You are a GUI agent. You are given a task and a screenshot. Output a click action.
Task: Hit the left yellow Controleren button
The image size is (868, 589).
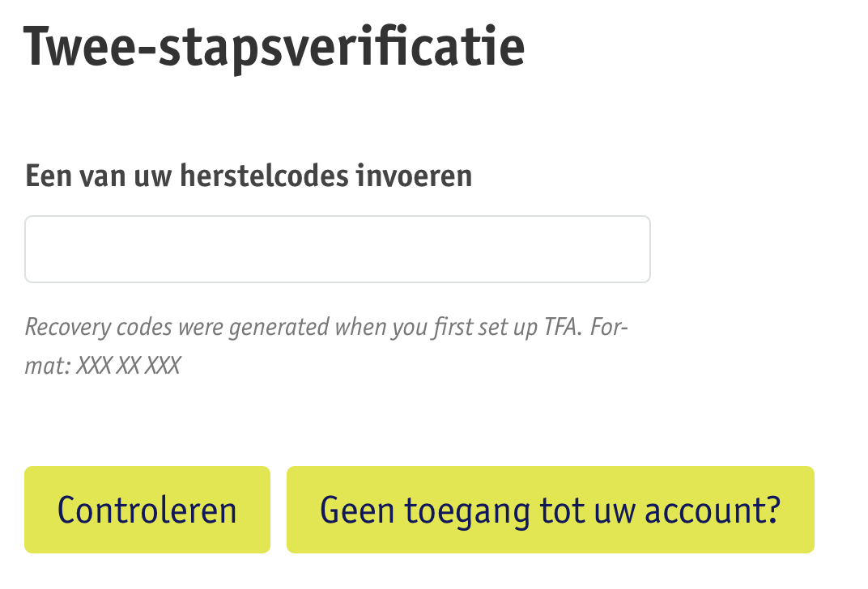(x=147, y=510)
